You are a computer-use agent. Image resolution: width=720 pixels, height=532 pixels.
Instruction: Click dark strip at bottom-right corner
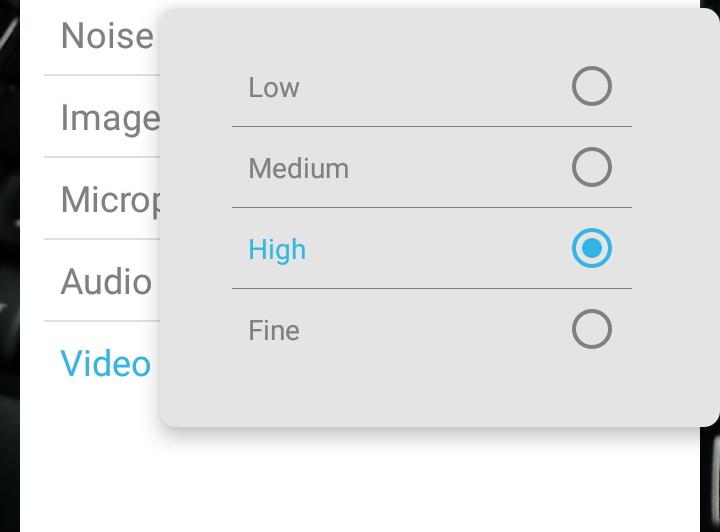point(710,480)
